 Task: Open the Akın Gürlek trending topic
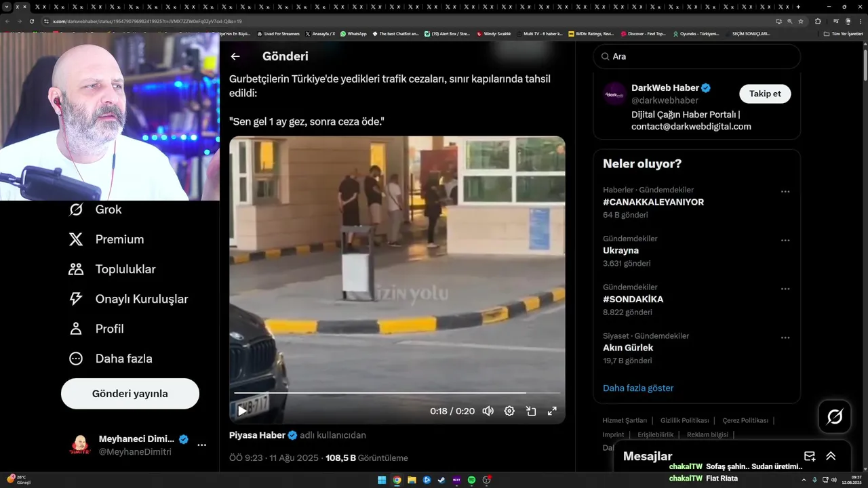pyautogui.click(x=628, y=348)
